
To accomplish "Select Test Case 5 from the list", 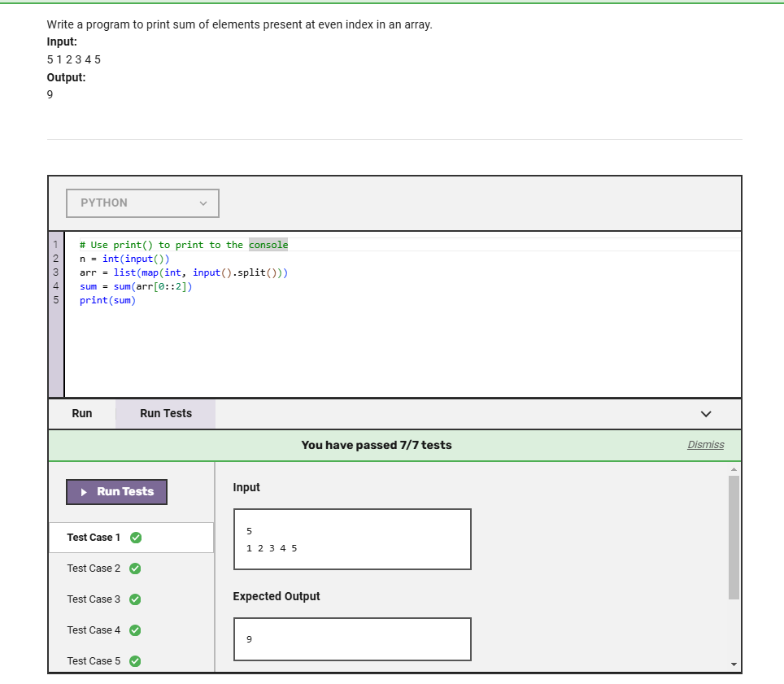I will 93,660.
